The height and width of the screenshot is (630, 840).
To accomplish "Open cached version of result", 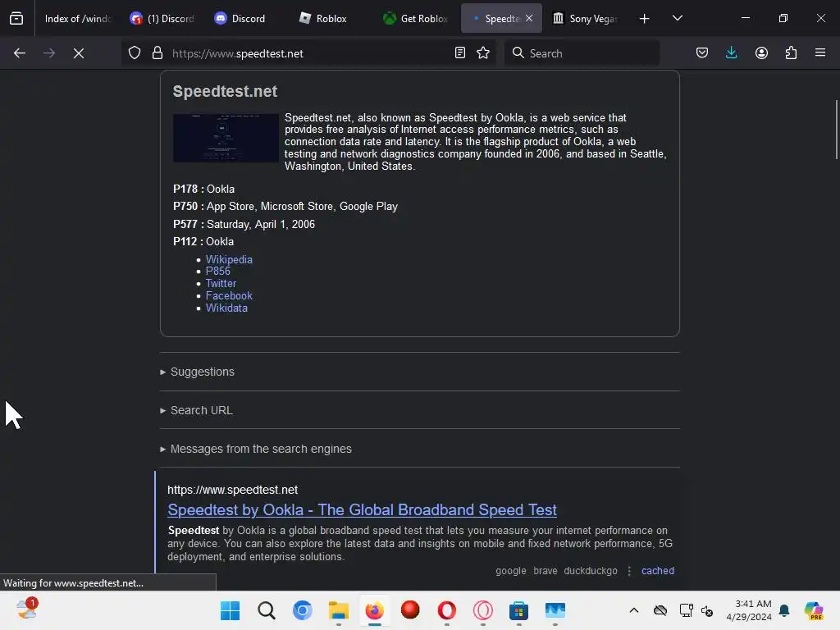I will [x=658, y=571].
